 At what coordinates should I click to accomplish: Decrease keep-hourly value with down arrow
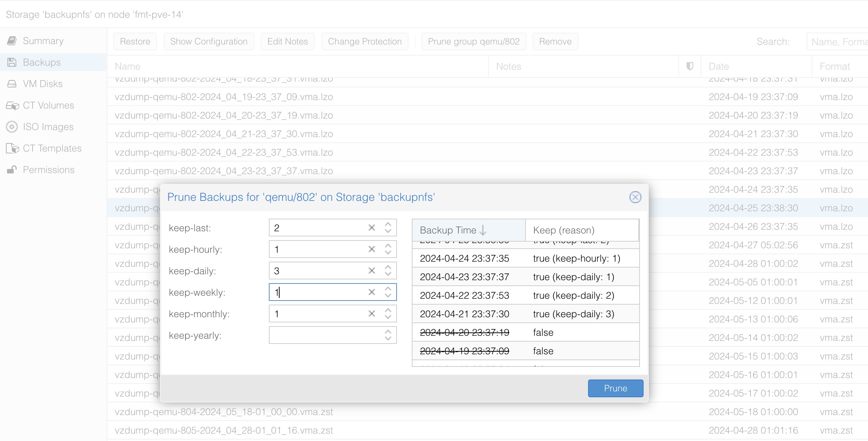(x=388, y=253)
